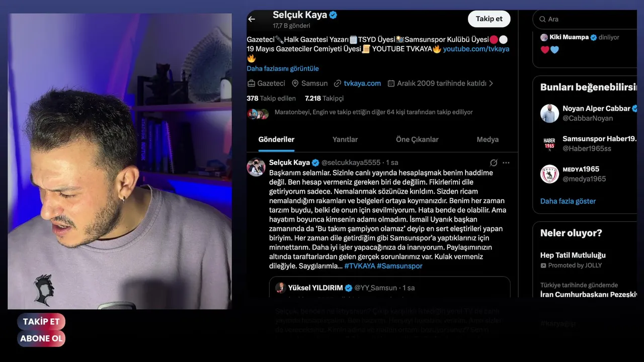Expand bio with Daha fazlasını görüntüle
The image size is (644, 362).
click(x=283, y=68)
